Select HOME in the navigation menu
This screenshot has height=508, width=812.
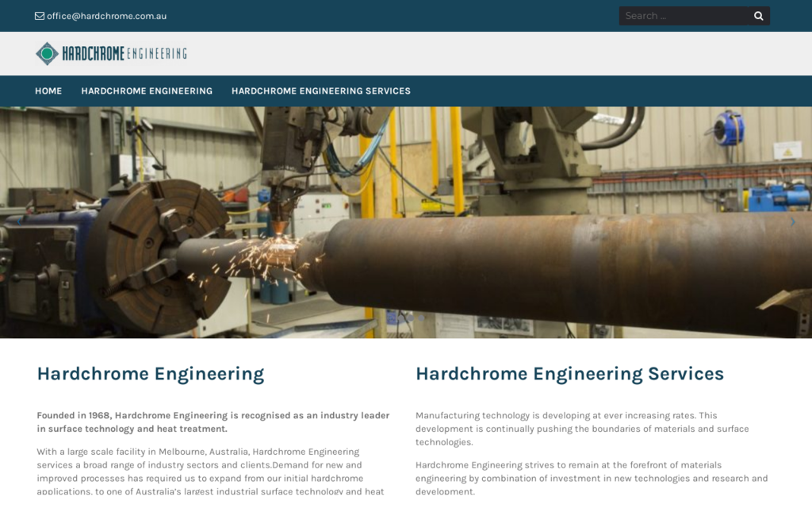coord(48,90)
